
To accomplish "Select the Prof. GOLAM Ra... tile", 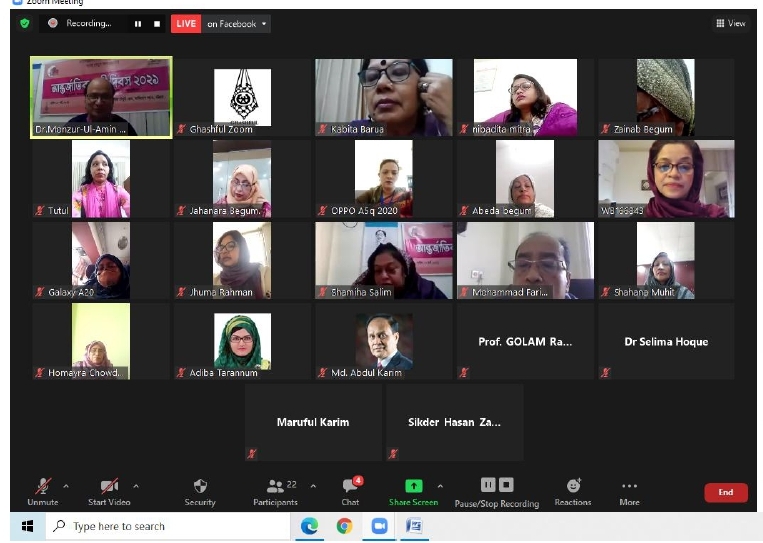I will [526, 341].
